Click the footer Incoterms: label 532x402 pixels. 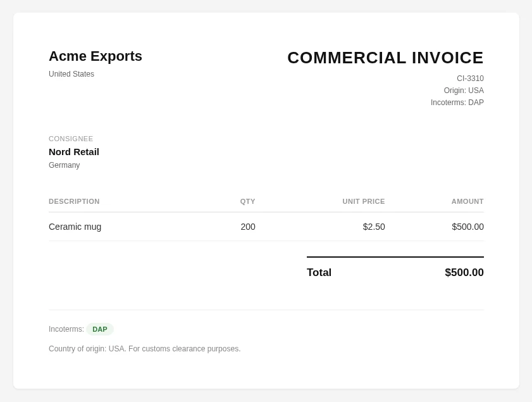pos(66,329)
